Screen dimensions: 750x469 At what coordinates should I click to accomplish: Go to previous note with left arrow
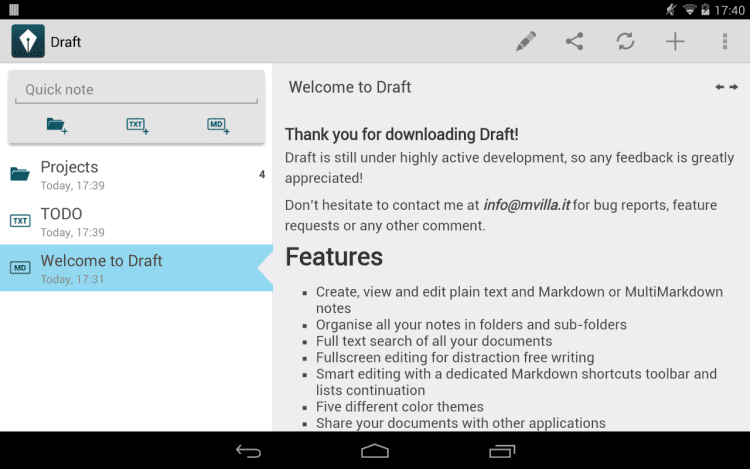point(719,87)
